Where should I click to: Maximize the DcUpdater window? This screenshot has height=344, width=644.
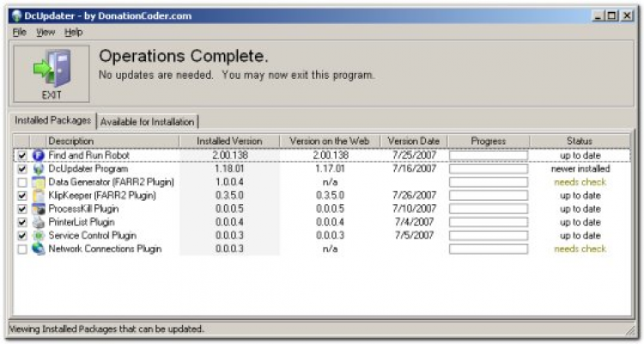[611, 16]
